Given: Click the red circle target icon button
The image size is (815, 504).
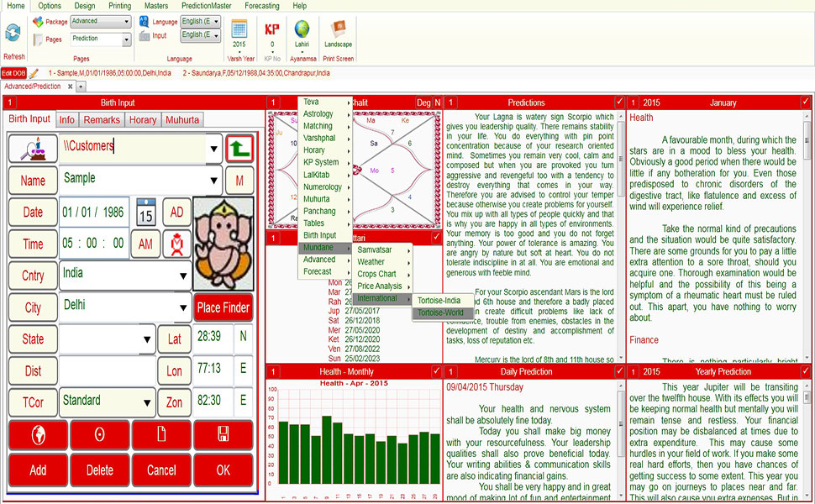Looking at the screenshot, I should 99,435.
